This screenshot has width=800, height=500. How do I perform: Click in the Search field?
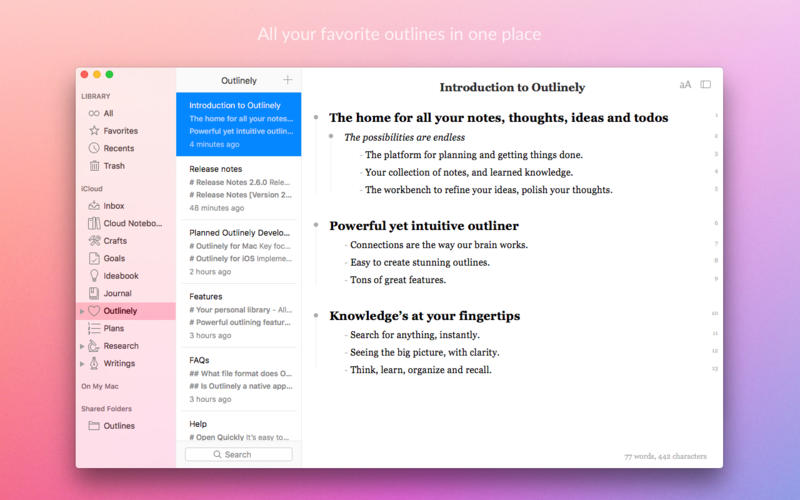tap(239, 454)
